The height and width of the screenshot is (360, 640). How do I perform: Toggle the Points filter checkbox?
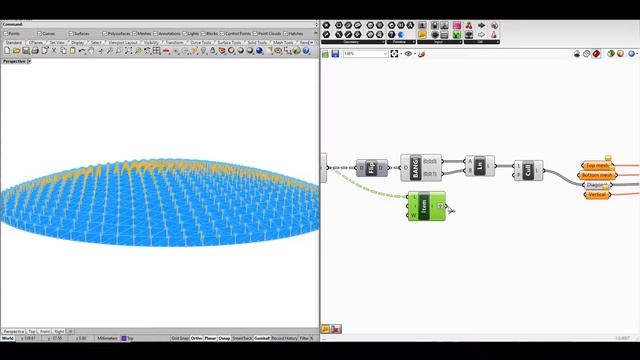tap(6, 33)
